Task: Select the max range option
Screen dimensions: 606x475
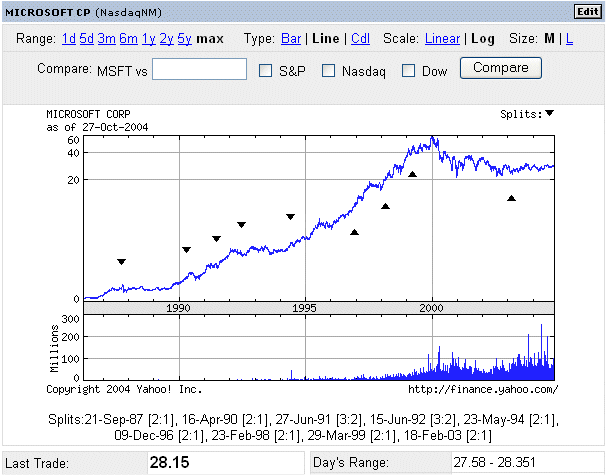Action: tap(210, 39)
